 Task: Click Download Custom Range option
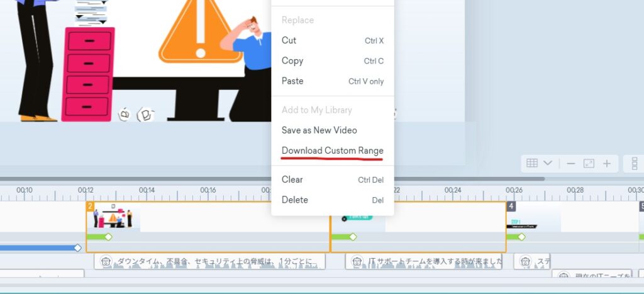pos(332,150)
